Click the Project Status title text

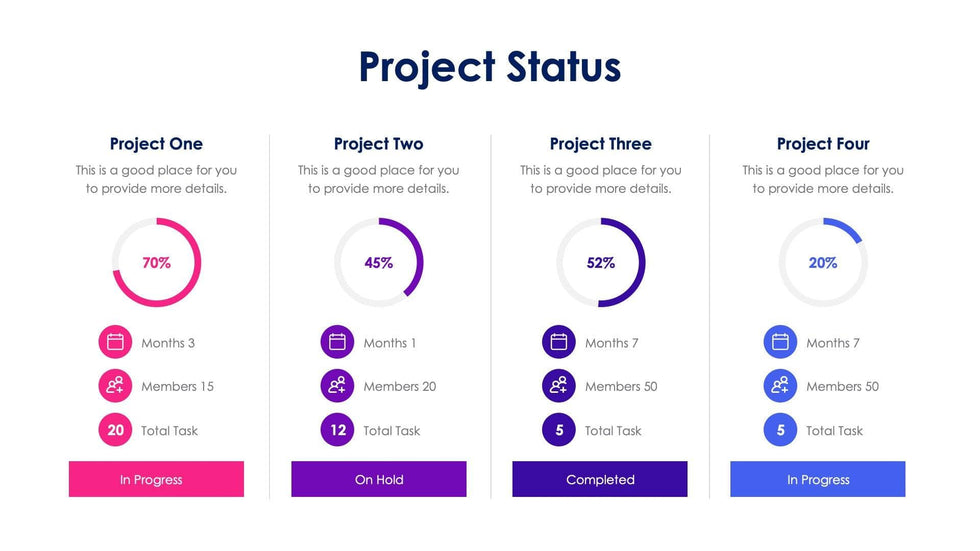click(490, 67)
